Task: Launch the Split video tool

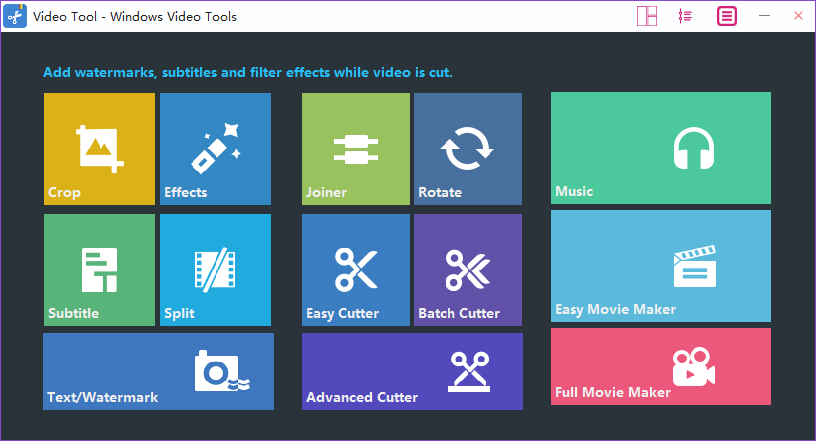Action: (x=215, y=269)
